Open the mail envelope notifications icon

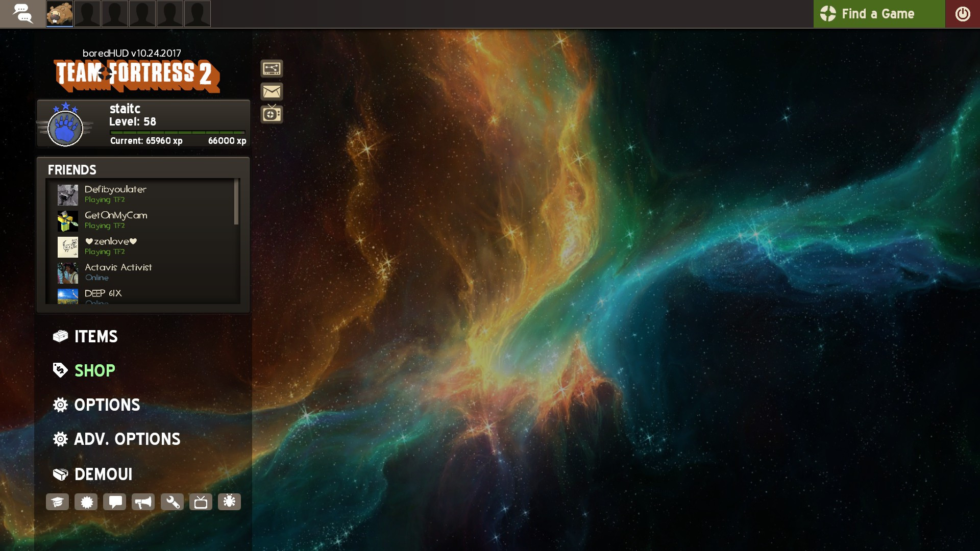tap(272, 91)
